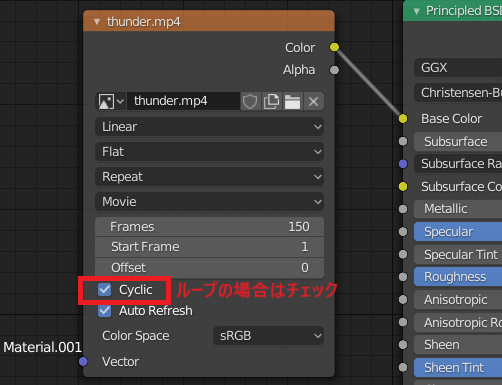Click the Anisotropic value field

click(458, 300)
